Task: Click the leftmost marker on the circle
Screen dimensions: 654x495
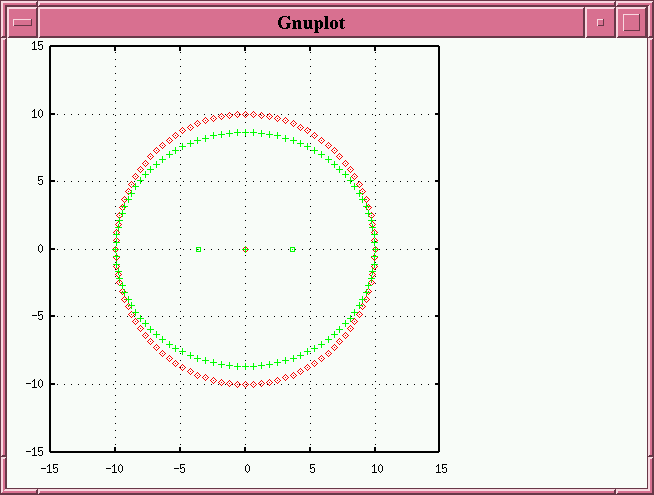Action: coord(116,249)
